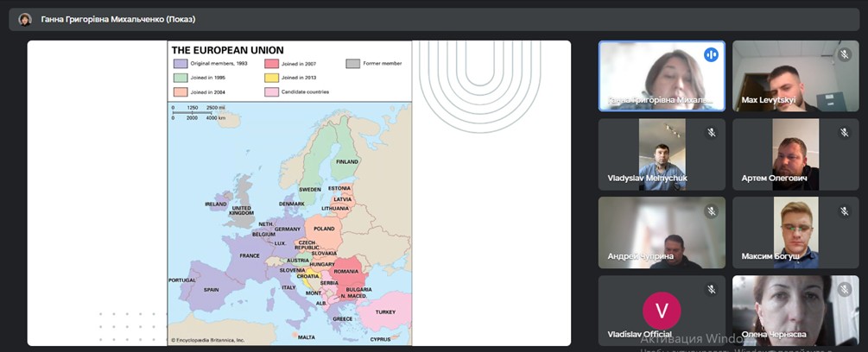Click muted mic icon on Vladislav Official tile
The height and width of the screenshot is (352, 868).
coord(712,290)
